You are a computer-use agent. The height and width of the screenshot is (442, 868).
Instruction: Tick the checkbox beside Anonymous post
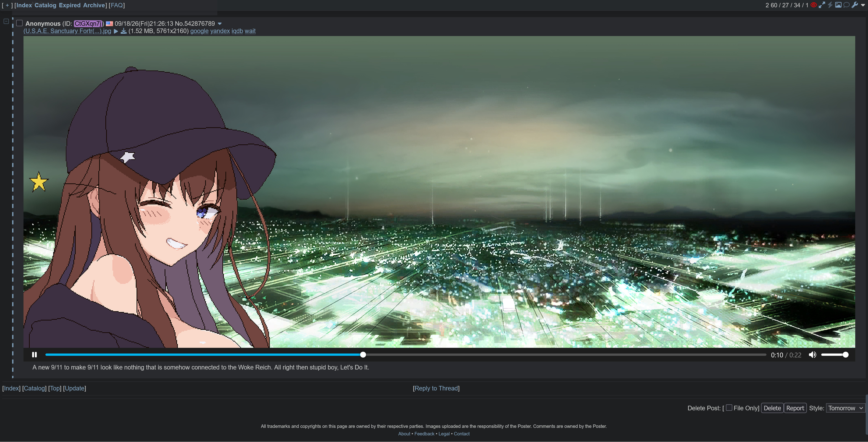[20, 23]
